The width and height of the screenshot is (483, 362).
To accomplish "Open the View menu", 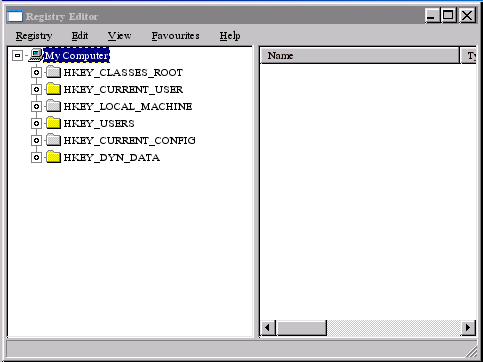I will click(x=119, y=36).
